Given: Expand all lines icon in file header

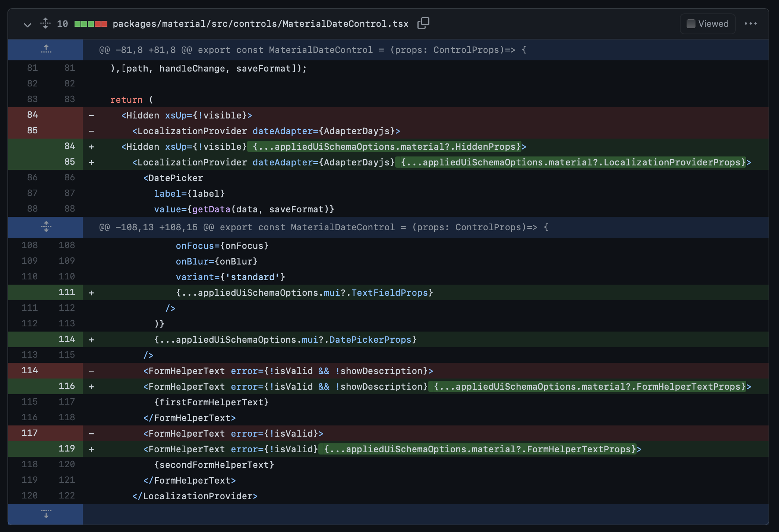Looking at the screenshot, I should 45,23.
